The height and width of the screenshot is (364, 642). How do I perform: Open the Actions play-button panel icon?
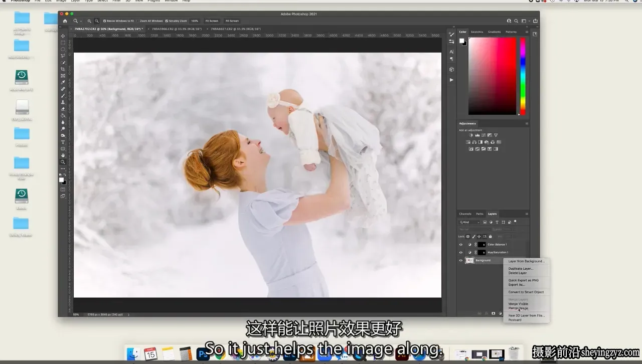451,80
